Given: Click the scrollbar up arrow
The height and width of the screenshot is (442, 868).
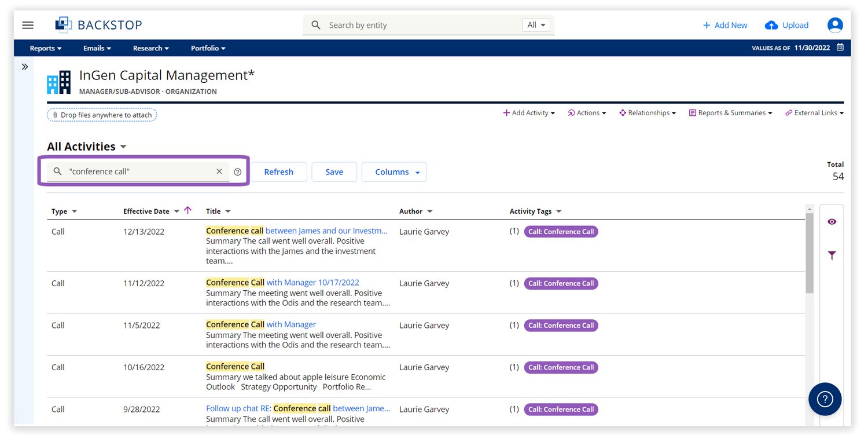Looking at the screenshot, I should 810,209.
